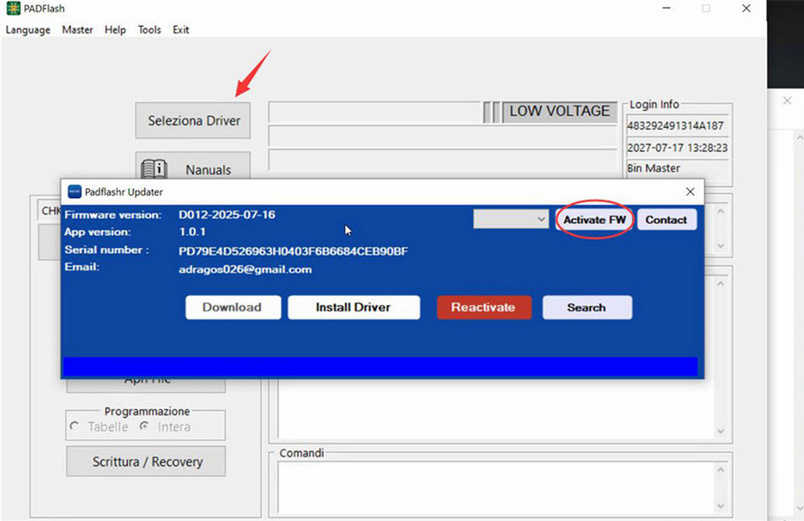
Task: Open the Tools menu
Action: point(149,30)
